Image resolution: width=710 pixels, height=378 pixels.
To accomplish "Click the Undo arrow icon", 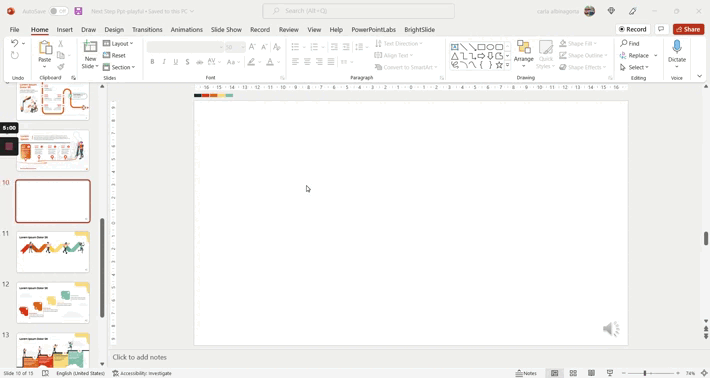I will 14,43.
